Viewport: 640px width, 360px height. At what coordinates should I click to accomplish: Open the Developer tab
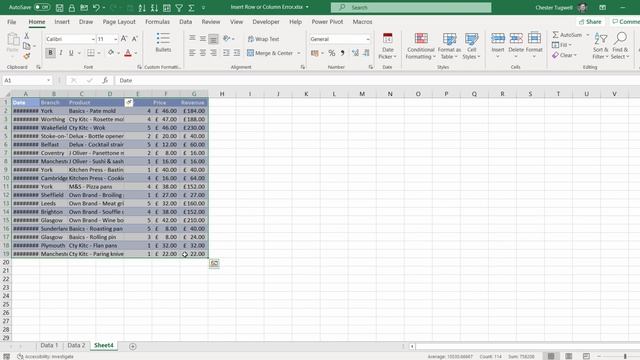point(266,22)
